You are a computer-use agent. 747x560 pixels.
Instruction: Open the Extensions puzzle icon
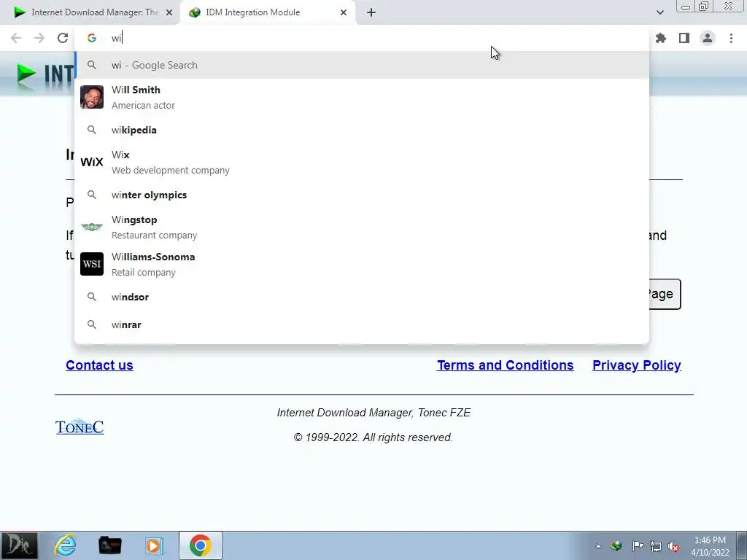coord(661,38)
